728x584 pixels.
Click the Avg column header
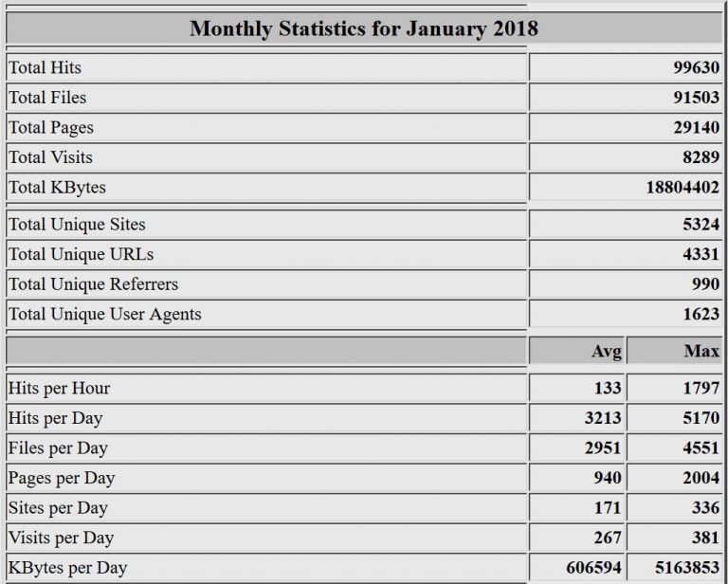(606, 352)
